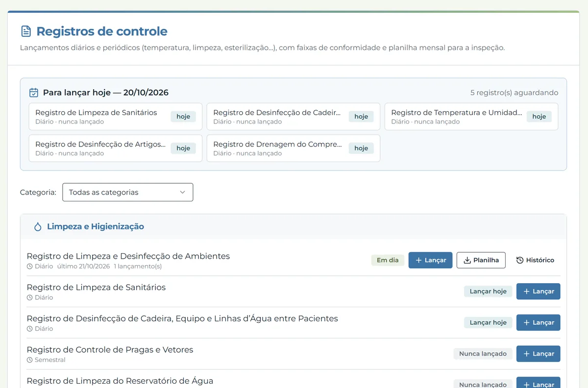
Task: Open the Registro de Temperatura e Umidad... card
Action: click(471, 117)
